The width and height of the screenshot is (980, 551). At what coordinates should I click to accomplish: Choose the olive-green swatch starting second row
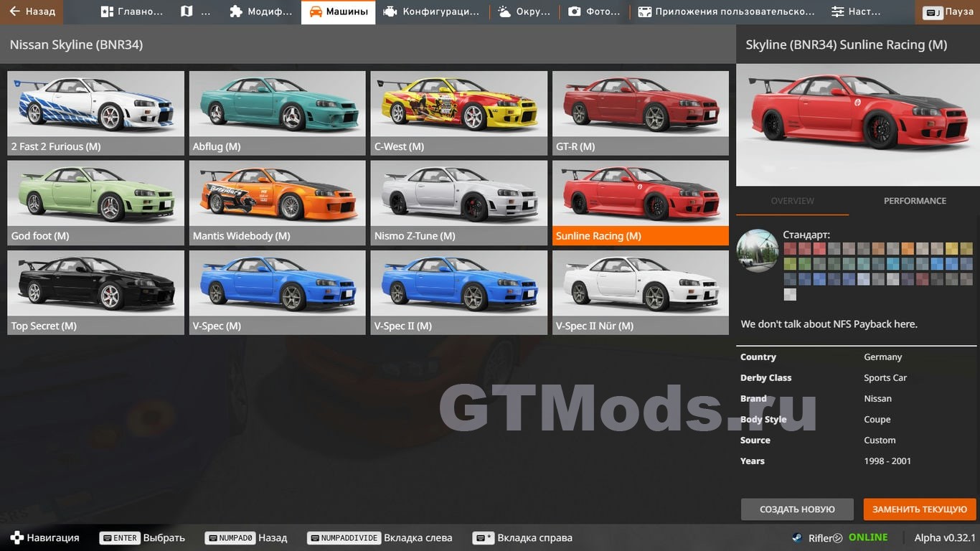point(790,264)
